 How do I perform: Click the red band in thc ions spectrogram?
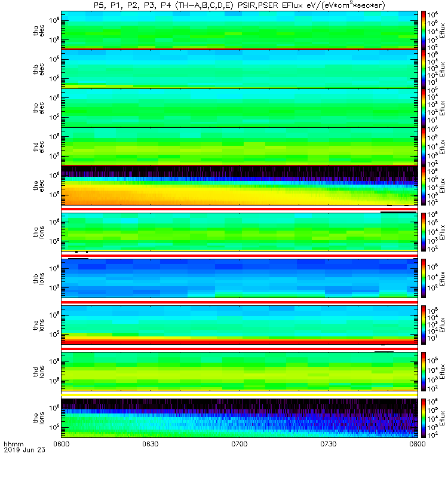(x=240, y=342)
